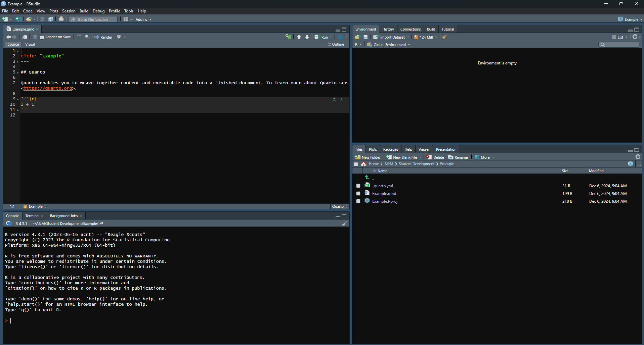Viewport: 644px width, 345px height.
Task: Go back to previous source location
Action: click(x=8, y=37)
